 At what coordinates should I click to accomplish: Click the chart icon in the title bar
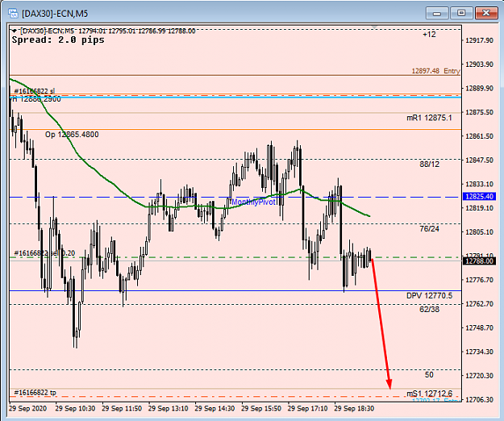(13, 14)
